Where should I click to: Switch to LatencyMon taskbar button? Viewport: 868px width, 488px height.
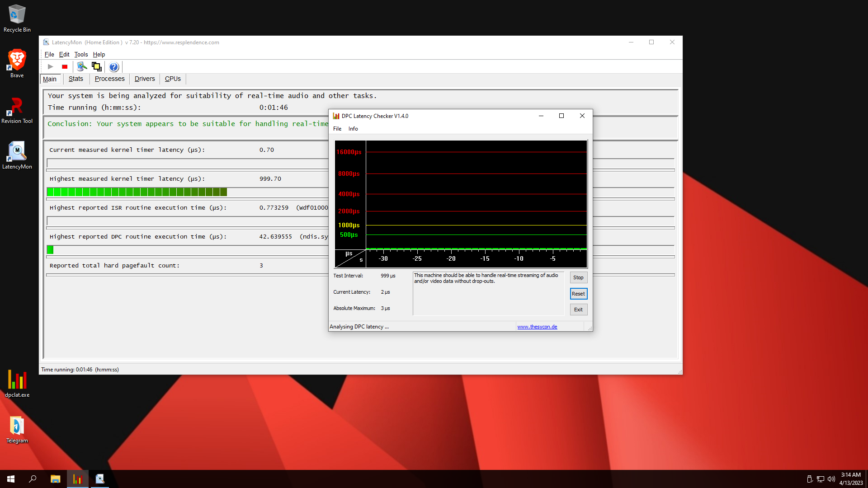[100, 479]
